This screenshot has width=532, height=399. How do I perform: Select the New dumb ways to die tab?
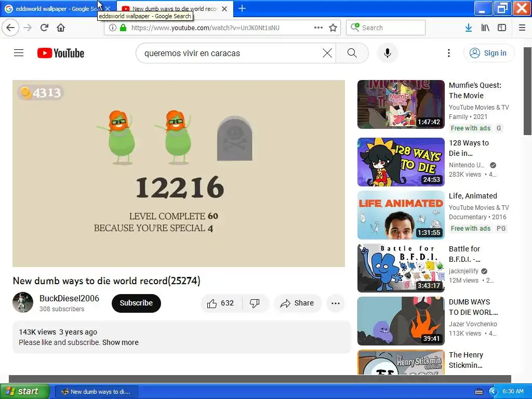point(175,9)
